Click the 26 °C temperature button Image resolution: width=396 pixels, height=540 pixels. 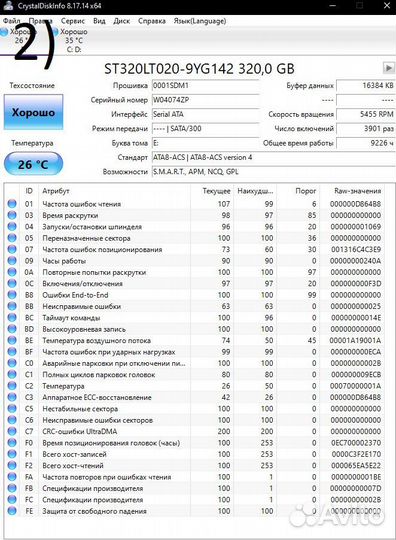(x=33, y=164)
